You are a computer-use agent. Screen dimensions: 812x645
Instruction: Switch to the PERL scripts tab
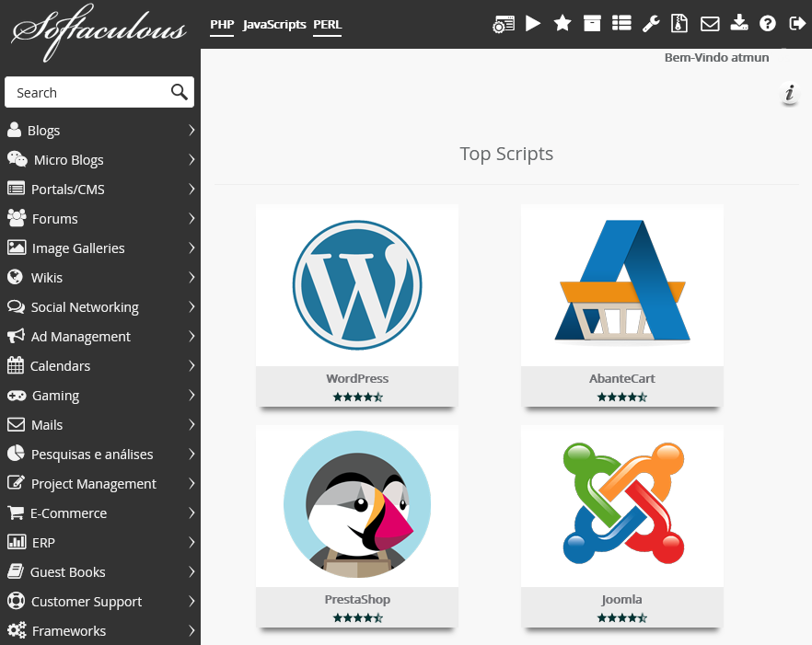tap(328, 25)
